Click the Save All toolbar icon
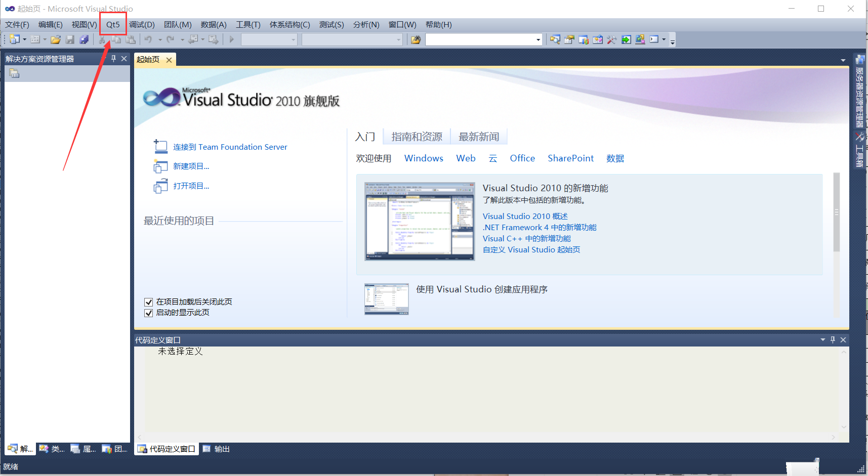 click(84, 39)
